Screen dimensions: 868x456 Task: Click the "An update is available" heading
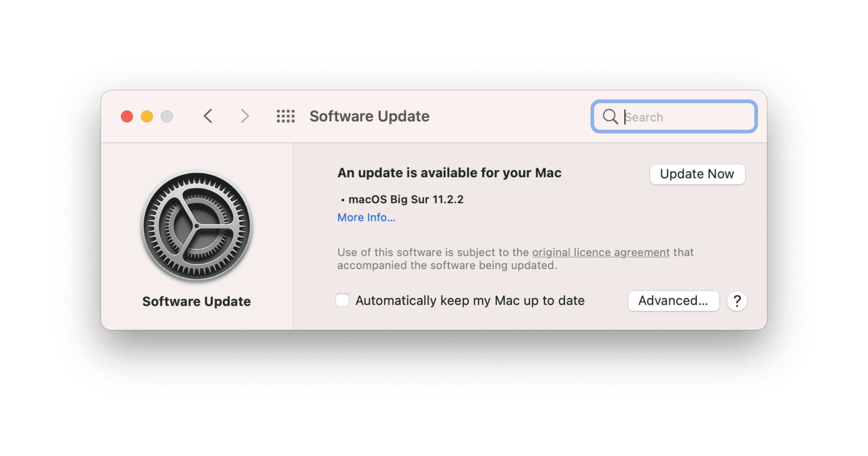pos(449,173)
